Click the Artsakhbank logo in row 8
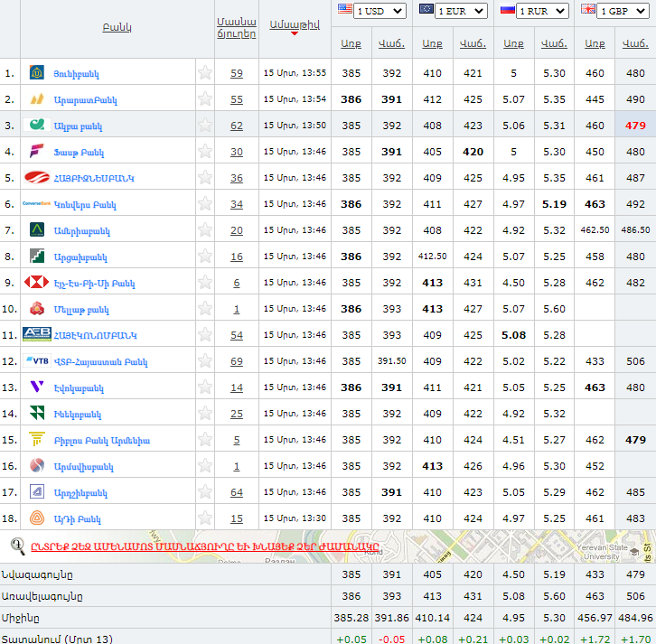 37,256
